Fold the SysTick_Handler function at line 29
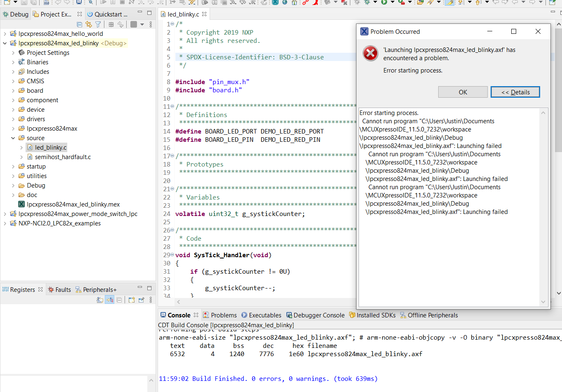 [172, 255]
